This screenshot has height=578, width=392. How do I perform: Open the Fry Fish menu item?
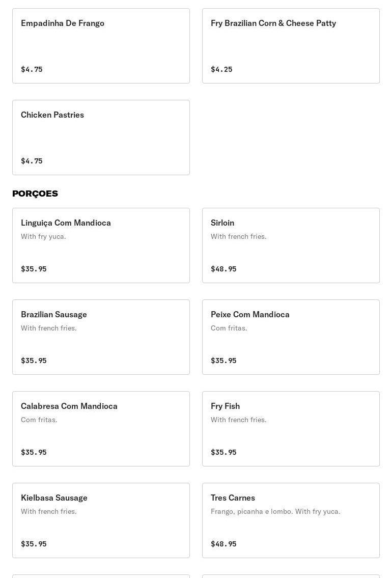click(x=291, y=429)
